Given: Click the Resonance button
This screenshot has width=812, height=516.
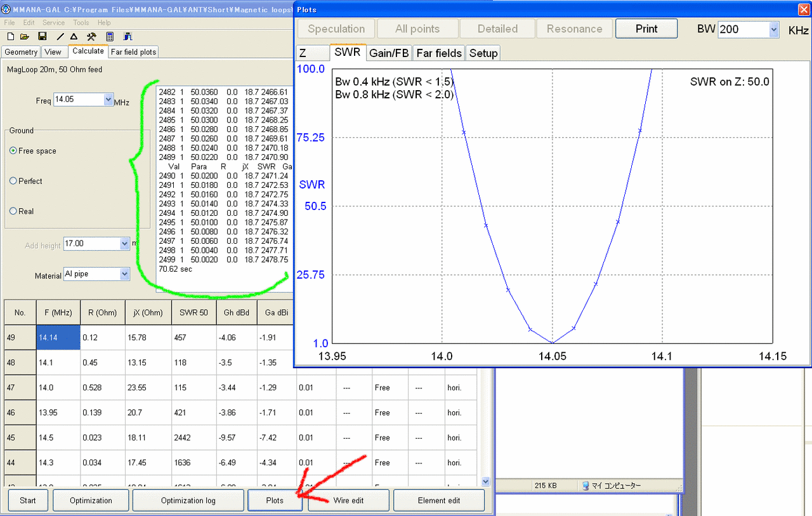Looking at the screenshot, I should point(575,29).
